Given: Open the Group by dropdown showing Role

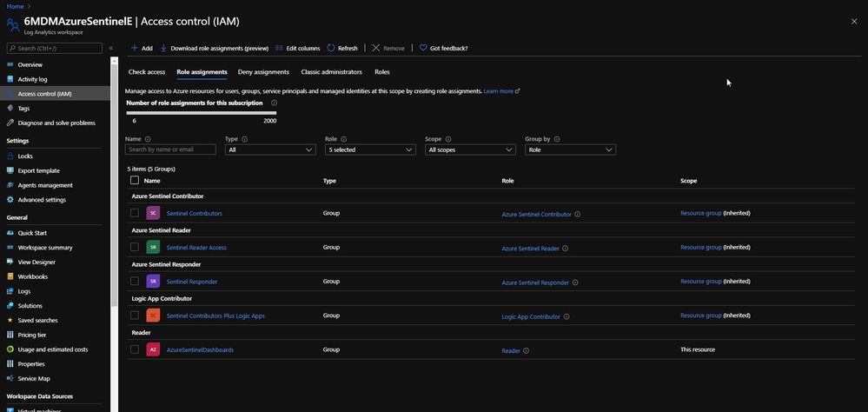Looking at the screenshot, I should (x=570, y=150).
